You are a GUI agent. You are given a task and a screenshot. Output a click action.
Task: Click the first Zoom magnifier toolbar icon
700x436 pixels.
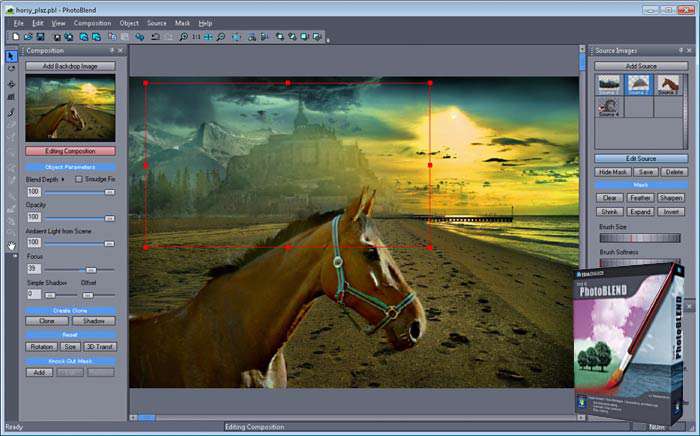tap(183, 37)
